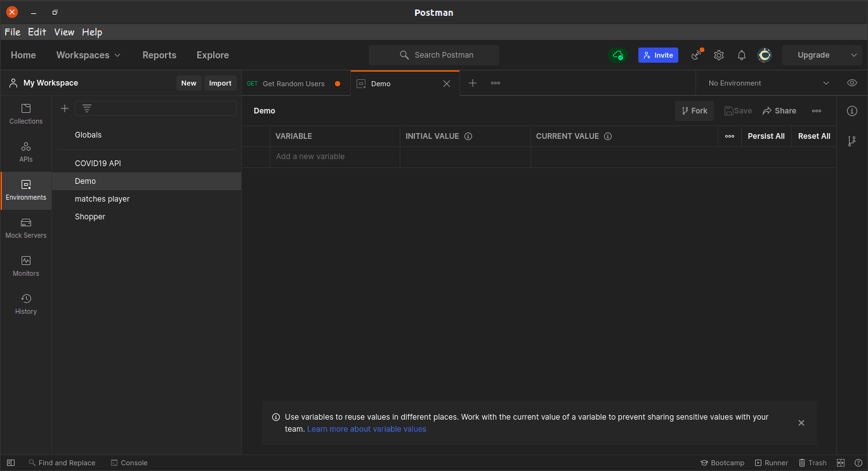Open the settings gear icon

click(x=719, y=55)
